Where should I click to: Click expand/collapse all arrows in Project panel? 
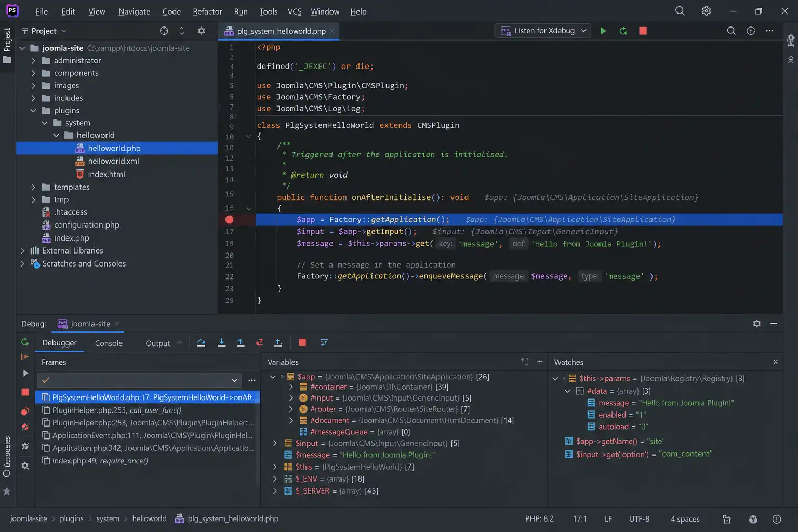pos(181,31)
